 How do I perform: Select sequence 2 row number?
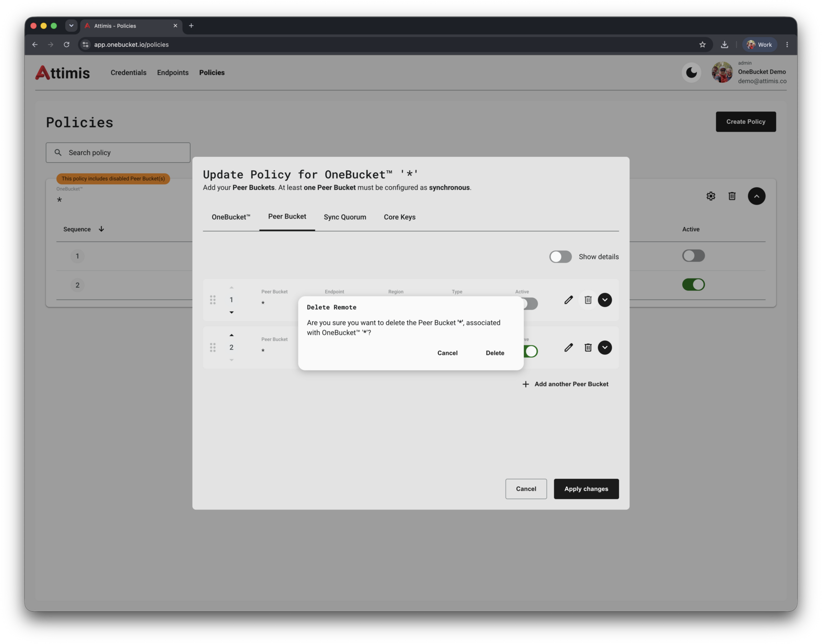pyautogui.click(x=78, y=285)
